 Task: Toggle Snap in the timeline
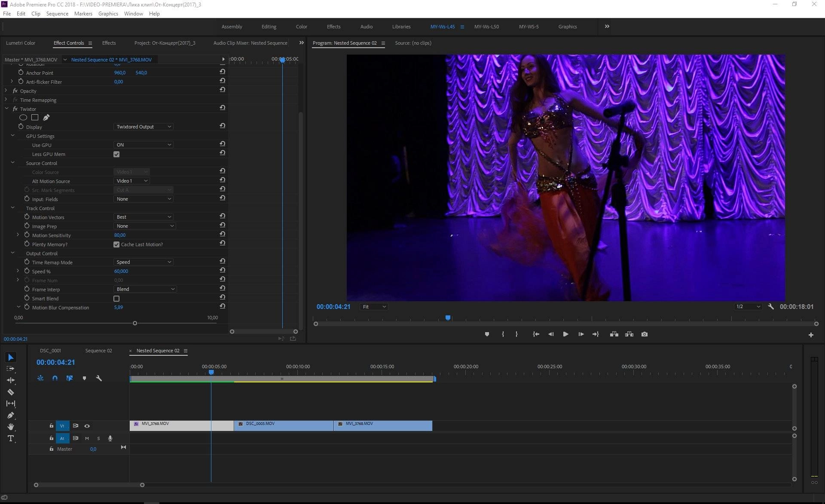coord(55,378)
